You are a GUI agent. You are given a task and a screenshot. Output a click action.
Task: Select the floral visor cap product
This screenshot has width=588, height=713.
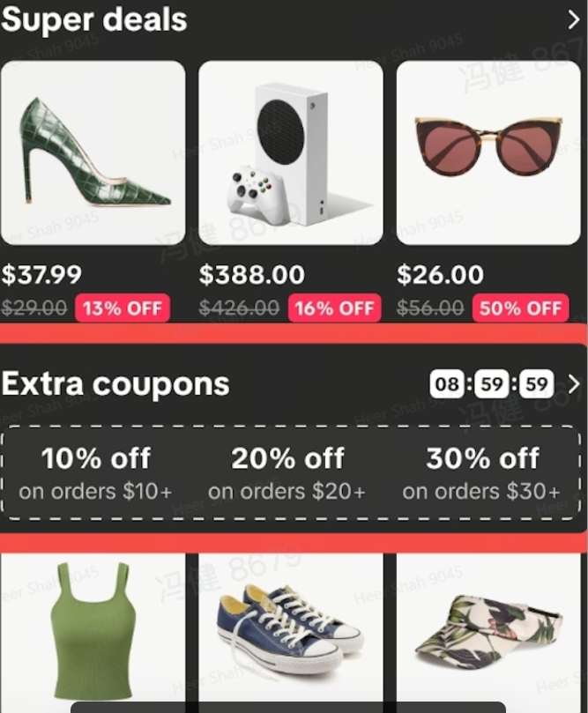click(x=488, y=633)
